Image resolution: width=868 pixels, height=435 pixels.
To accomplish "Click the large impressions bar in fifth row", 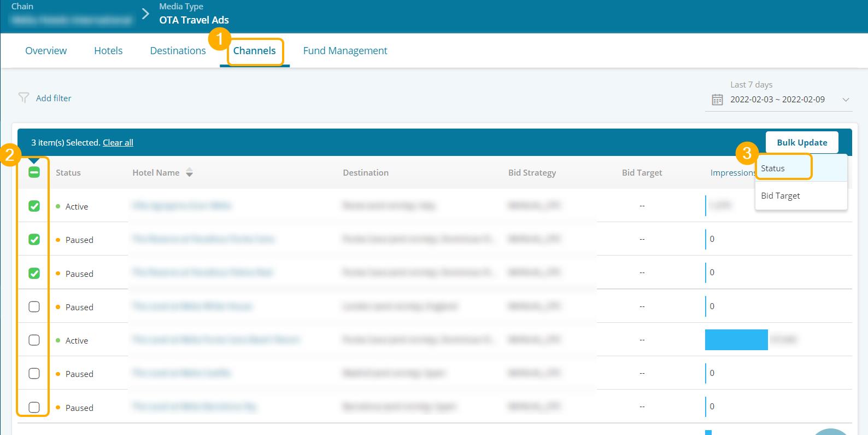I will (x=736, y=340).
